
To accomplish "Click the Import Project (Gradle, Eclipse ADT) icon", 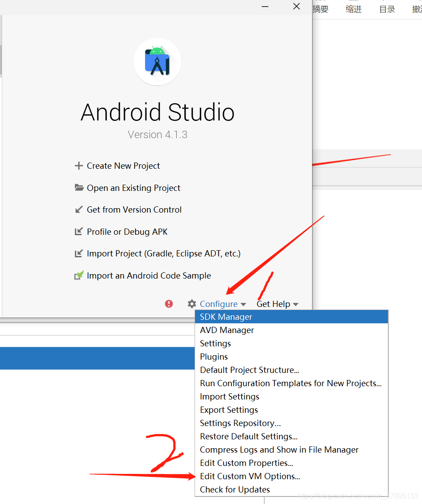I will click(78, 253).
